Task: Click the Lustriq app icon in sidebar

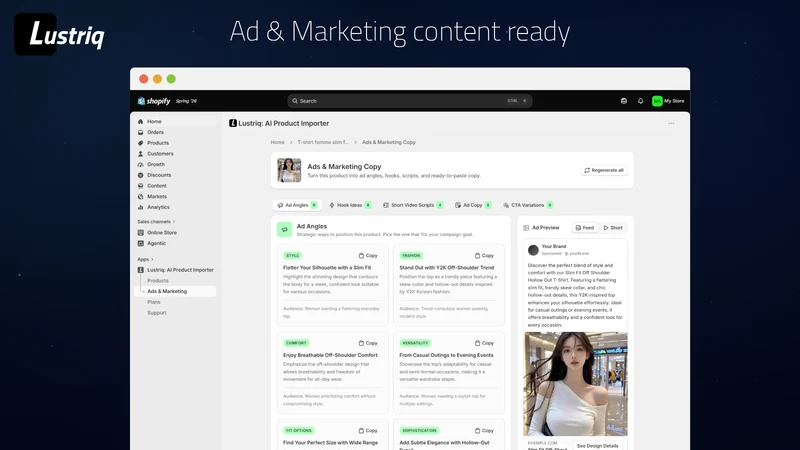Action: pyautogui.click(x=140, y=270)
